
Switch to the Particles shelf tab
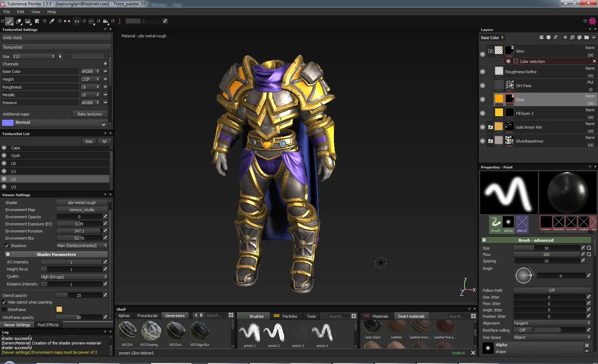coord(286,316)
